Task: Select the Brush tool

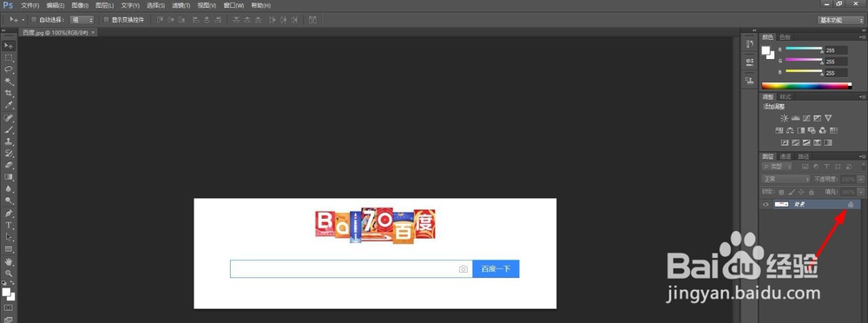Action: coord(9,130)
